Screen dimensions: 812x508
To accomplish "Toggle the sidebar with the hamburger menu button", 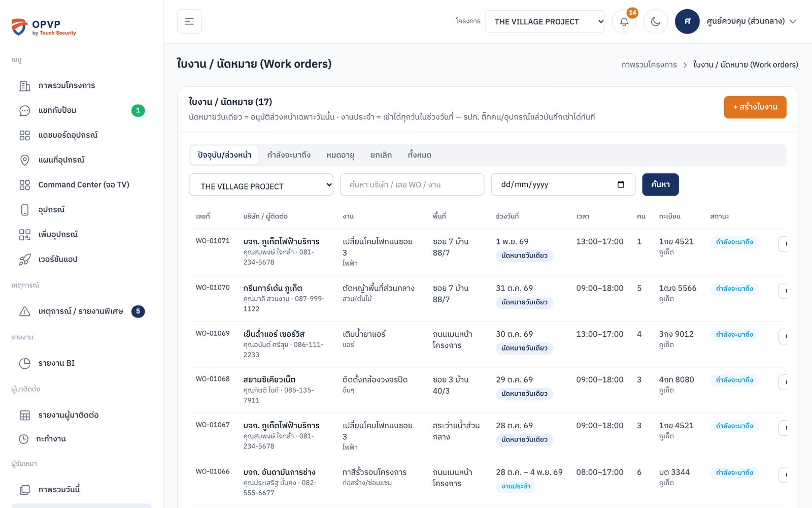I will click(x=189, y=21).
